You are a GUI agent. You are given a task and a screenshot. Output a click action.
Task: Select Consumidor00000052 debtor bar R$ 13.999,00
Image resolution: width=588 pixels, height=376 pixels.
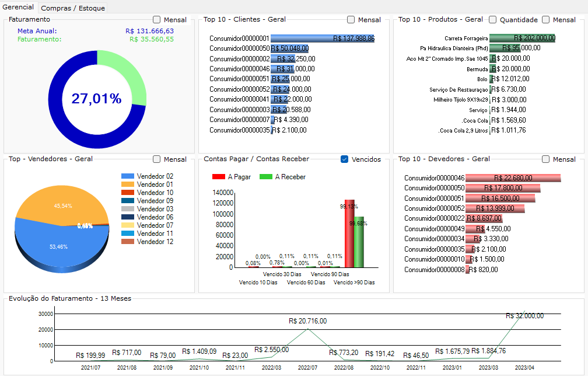(495, 208)
